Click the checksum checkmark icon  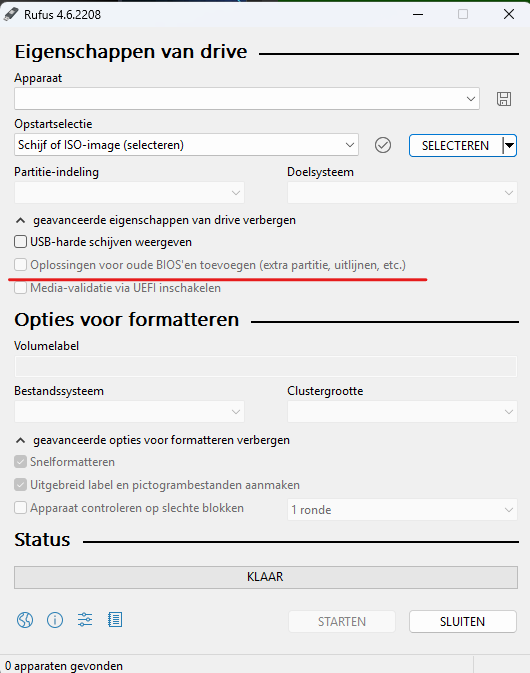[383, 145]
